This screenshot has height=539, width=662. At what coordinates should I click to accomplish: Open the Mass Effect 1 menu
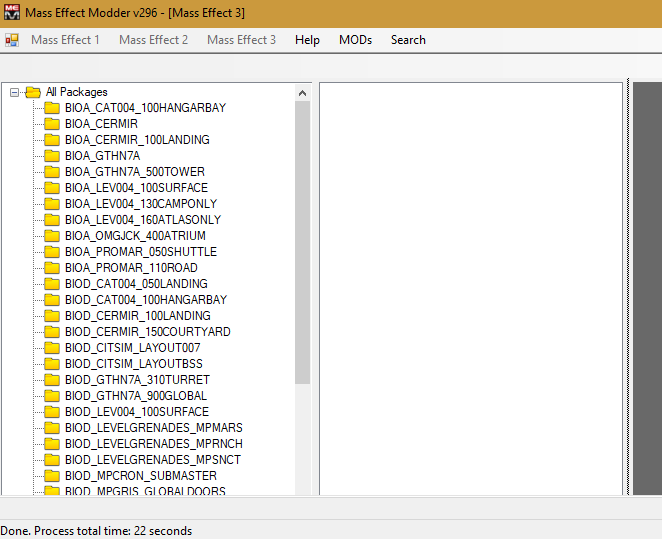pos(65,40)
